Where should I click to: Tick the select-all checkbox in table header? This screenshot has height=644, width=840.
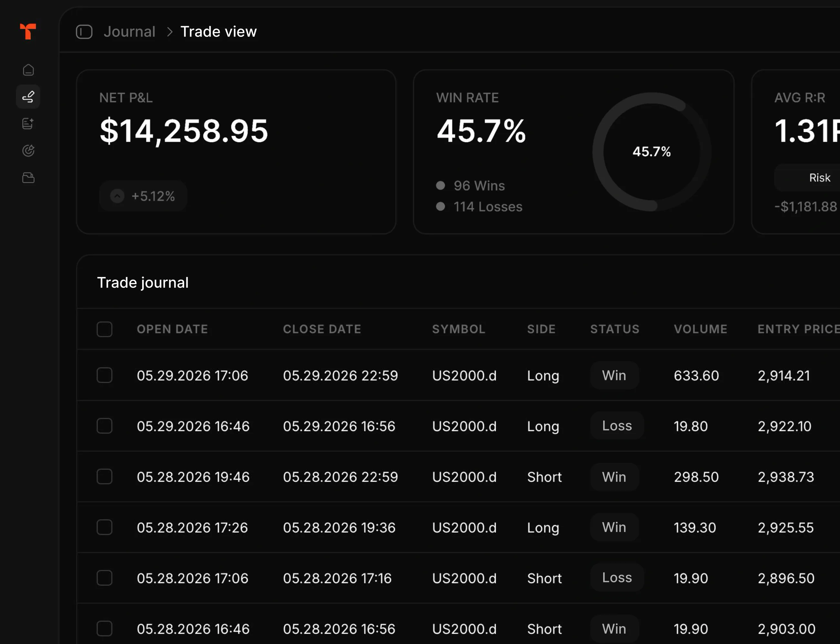[105, 329]
